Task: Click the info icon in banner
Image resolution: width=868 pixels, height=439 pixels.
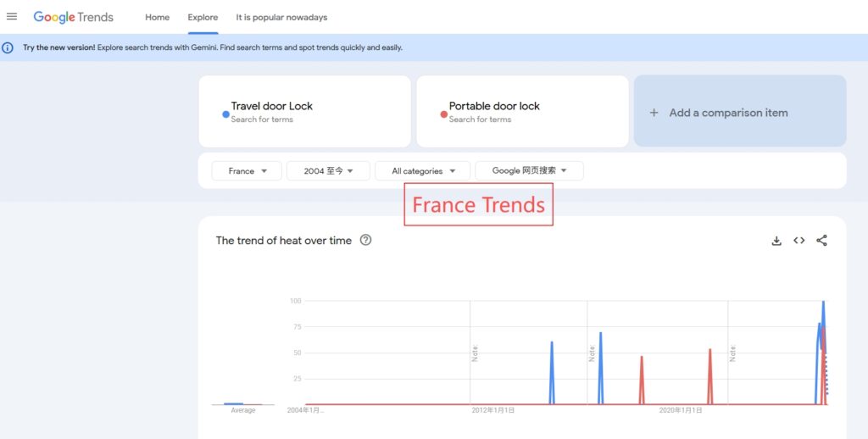Action: 8,47
